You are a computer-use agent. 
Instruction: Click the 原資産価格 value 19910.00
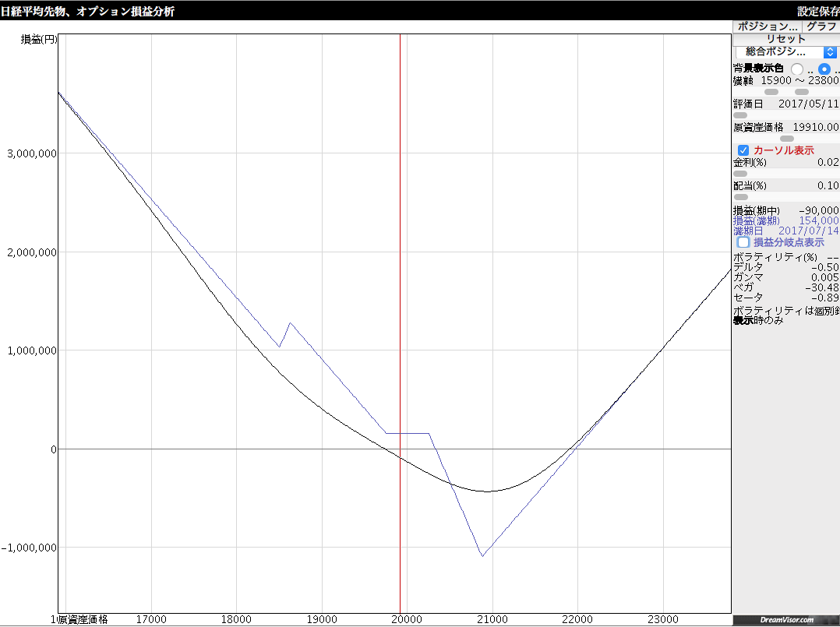pyautogui.click(x=815, y=127)
